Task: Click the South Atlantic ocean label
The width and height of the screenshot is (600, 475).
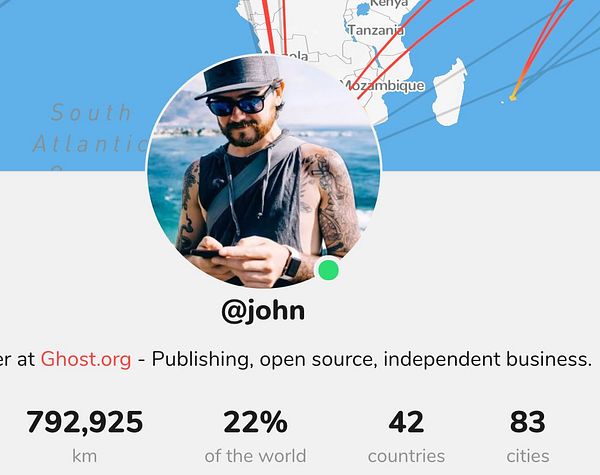Action: click(91, 128)
